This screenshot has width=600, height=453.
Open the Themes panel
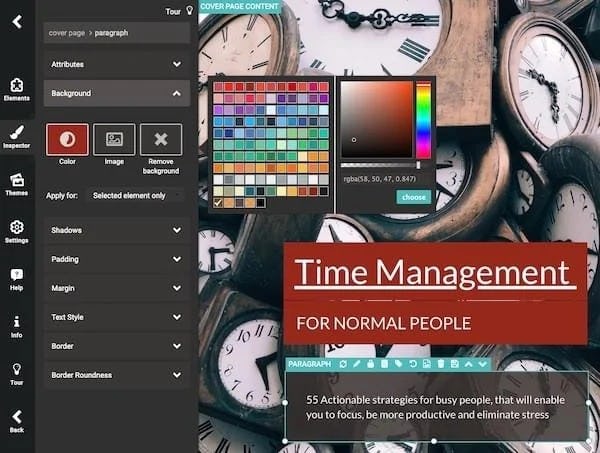coord(17,183)
